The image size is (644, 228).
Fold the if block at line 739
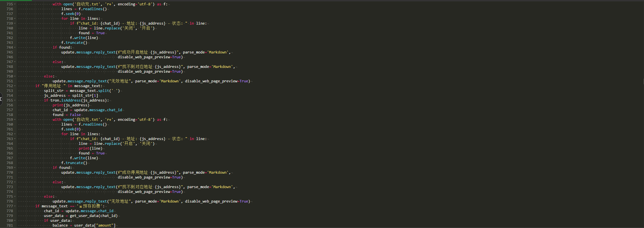click(15, 23)
